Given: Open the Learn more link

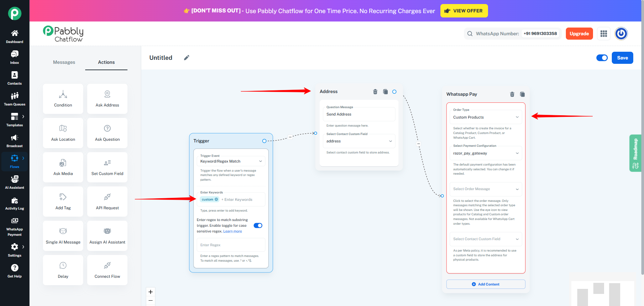Looking at the screenshot, I should point(232,231).
